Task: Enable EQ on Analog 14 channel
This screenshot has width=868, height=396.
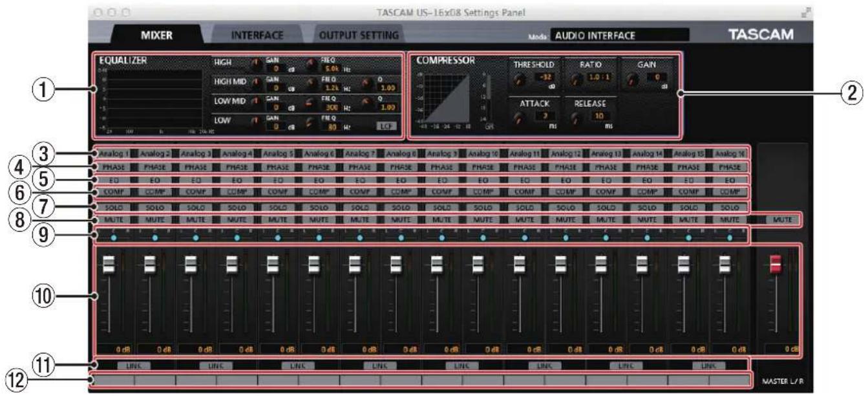Action: pos(648,180)
